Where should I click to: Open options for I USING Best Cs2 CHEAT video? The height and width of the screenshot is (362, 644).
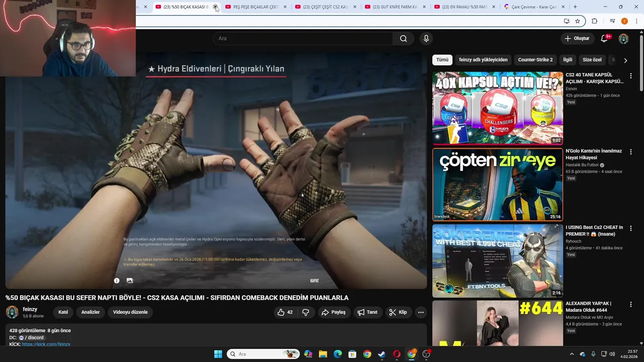(x=631, y=228)
